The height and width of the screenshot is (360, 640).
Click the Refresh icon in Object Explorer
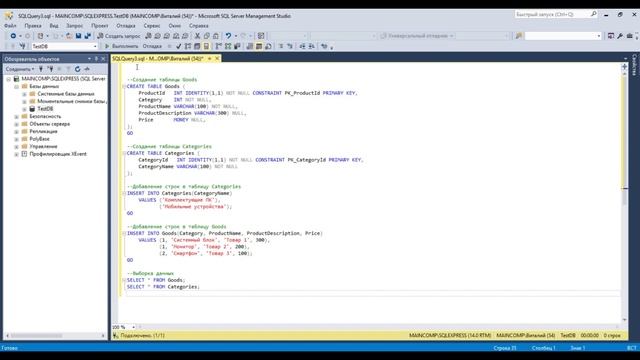78,69
